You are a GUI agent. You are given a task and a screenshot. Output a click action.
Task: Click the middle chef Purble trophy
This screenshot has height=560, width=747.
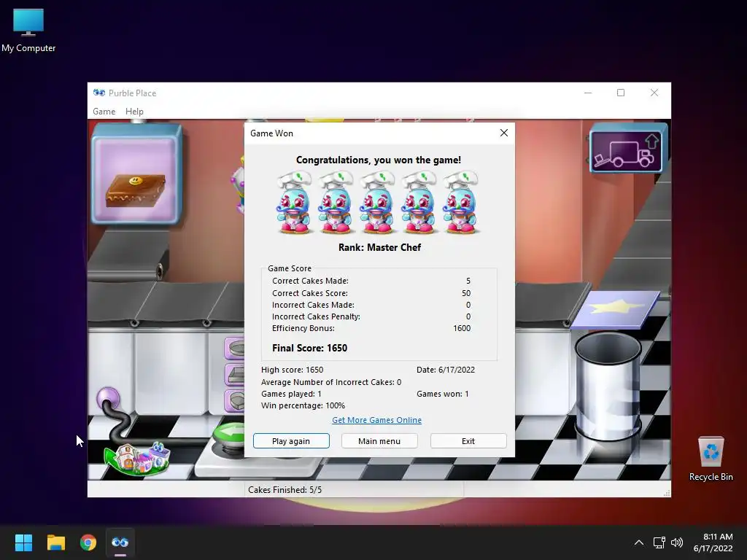[377, 203]
